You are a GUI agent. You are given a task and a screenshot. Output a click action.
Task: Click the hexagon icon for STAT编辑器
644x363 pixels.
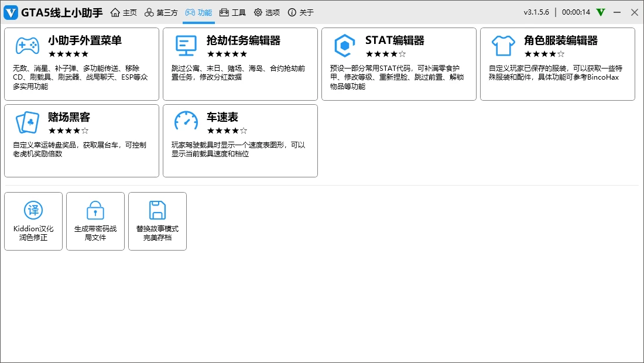(x=345, y=46)
